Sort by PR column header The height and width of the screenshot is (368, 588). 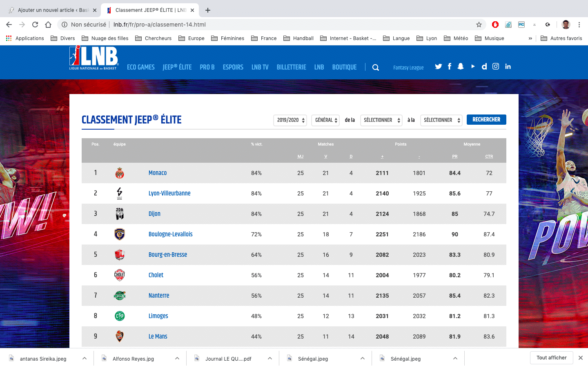pos(455,157)
